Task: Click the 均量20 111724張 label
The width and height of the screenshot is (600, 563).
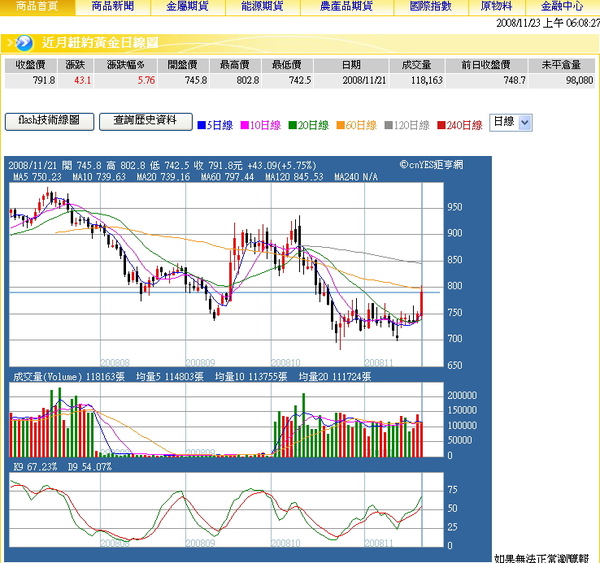Action: [335, 377]
